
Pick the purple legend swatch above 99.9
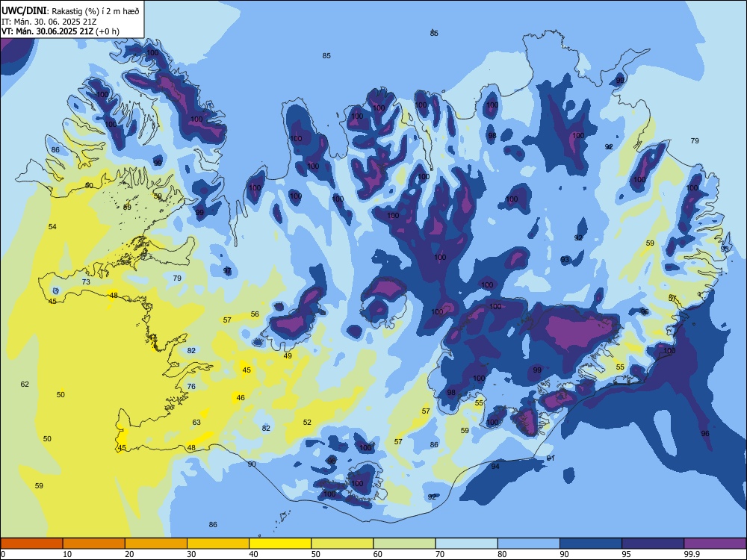point(715,544)
